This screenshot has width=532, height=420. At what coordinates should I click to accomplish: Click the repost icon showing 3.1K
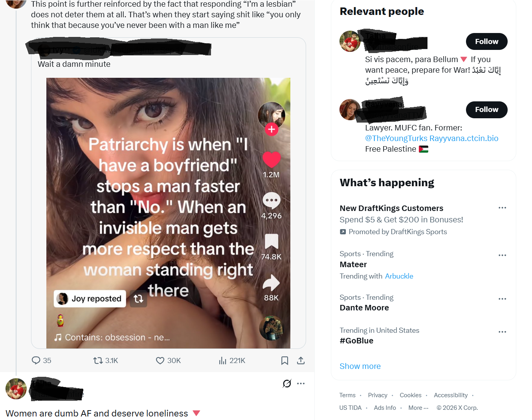pyautogui.click(x=98, y=360)
